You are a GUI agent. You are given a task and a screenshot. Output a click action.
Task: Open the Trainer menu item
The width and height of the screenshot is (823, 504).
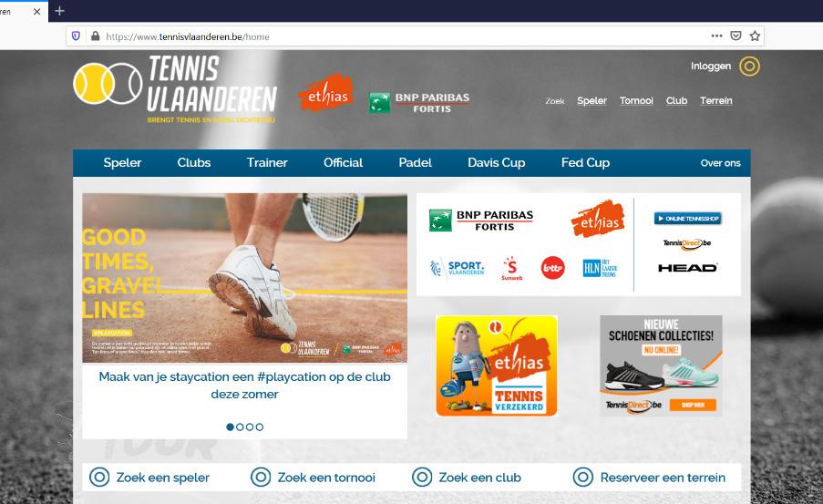point(267,163)
